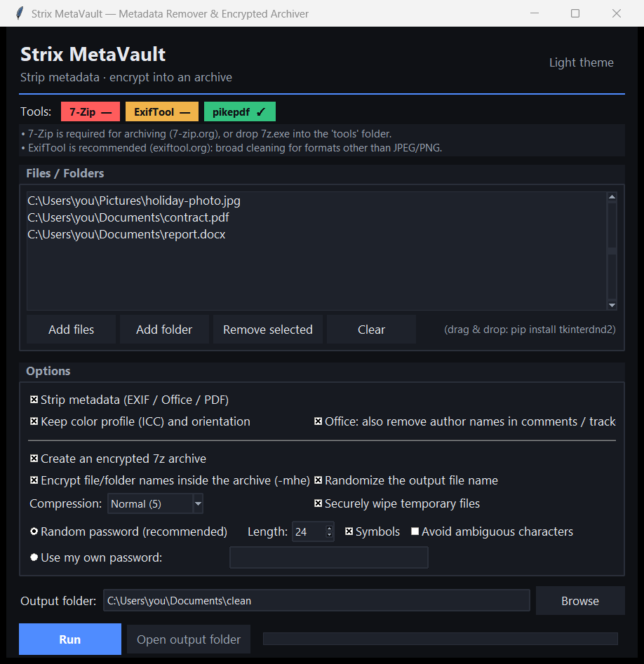Click the own password input field
644x664 pixels.
coord(329,557)
